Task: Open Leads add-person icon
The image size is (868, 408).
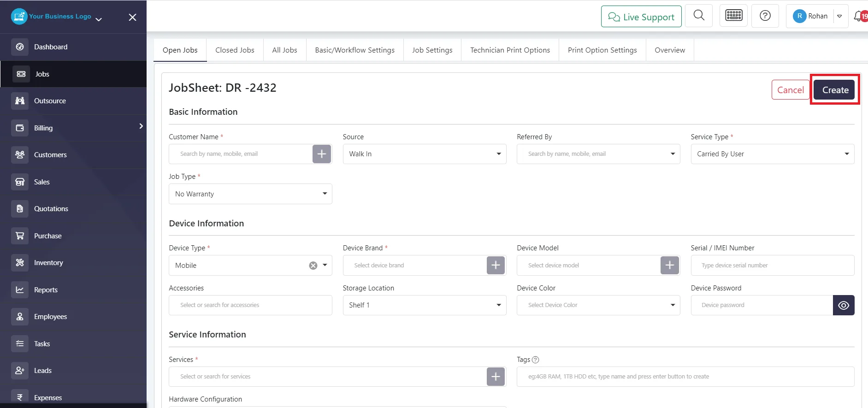Action: point(20,370)
